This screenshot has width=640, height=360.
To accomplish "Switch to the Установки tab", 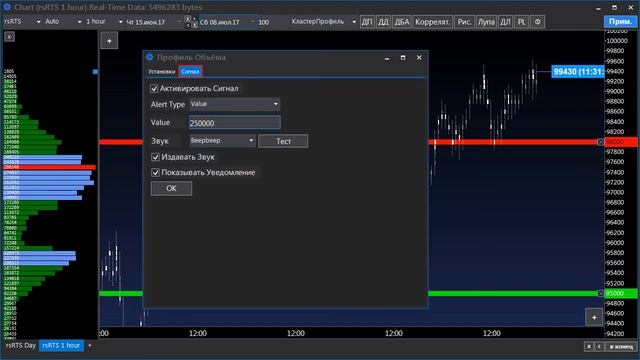I will click(161, 71).
